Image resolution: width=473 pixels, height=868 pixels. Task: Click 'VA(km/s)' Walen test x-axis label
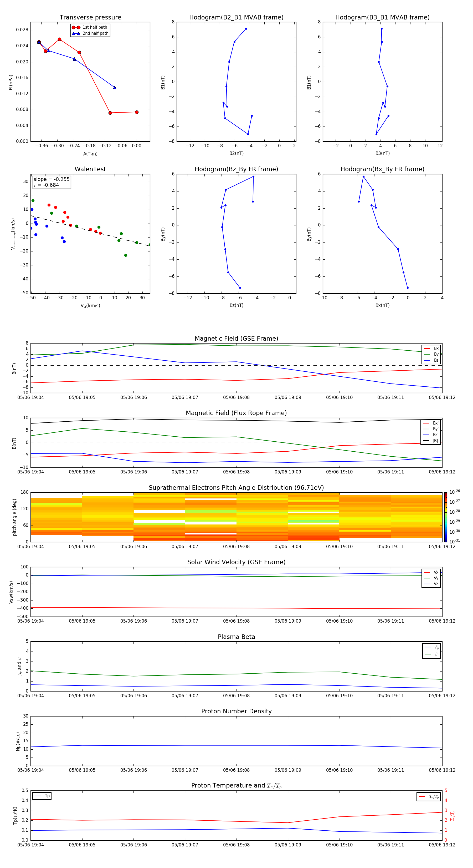[90, 306]
